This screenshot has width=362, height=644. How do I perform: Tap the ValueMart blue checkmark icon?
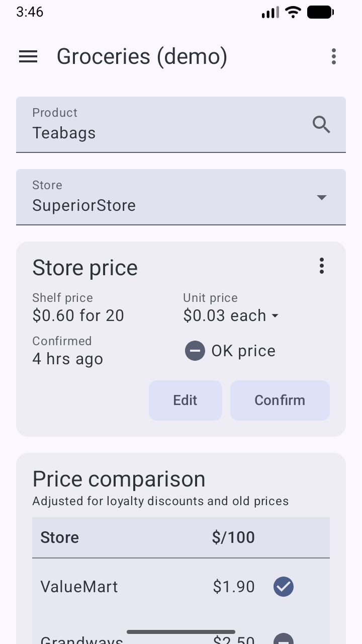[284, 587]
